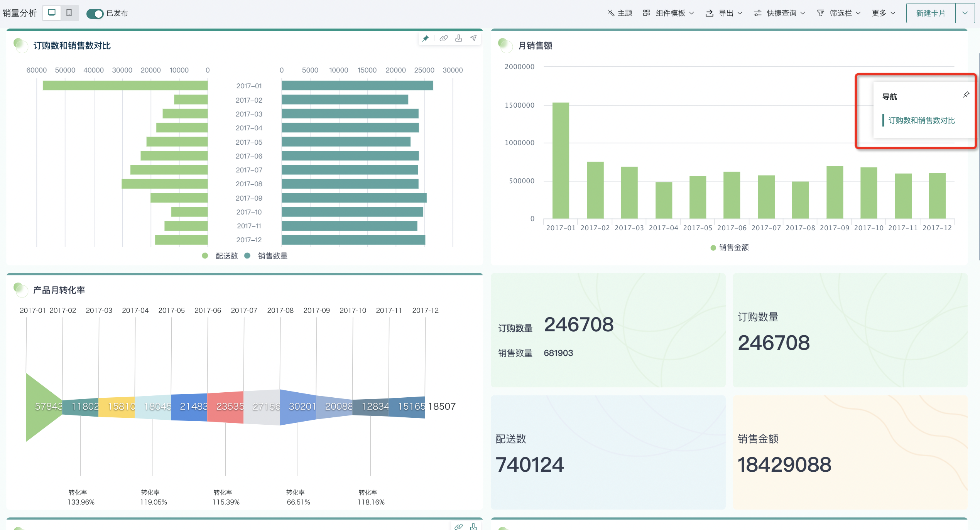Click the 2000000 y-axis label
This screenshot has width=980, height=530.
(x=519, y=67)
